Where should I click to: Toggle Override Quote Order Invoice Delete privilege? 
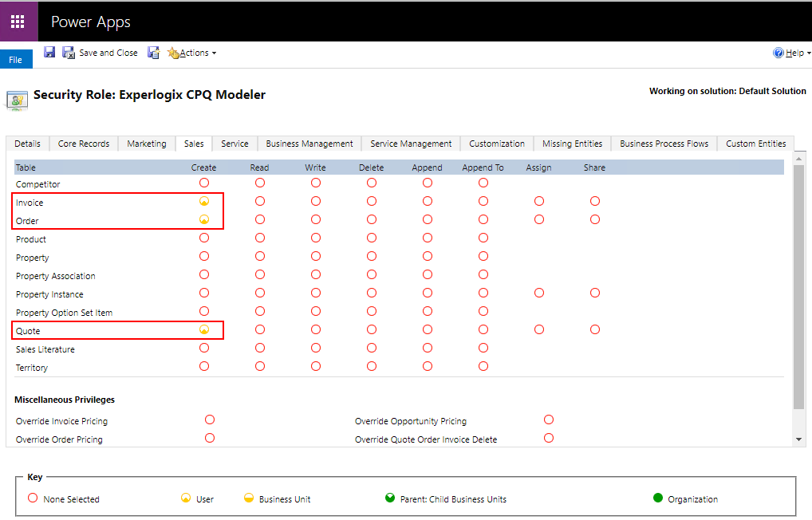[x=549, y=438]
